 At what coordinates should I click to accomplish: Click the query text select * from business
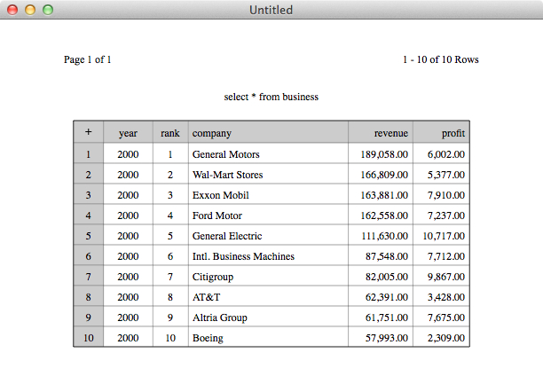[x=271, y=97]
